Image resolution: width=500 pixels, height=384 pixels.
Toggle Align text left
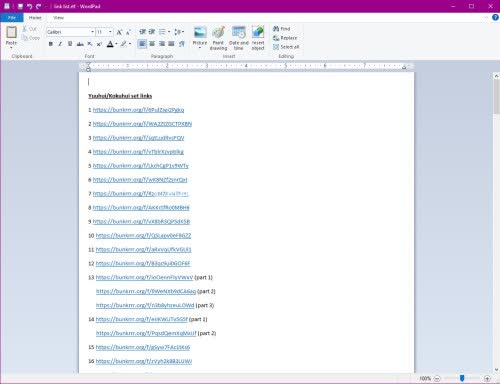[142, 44]
